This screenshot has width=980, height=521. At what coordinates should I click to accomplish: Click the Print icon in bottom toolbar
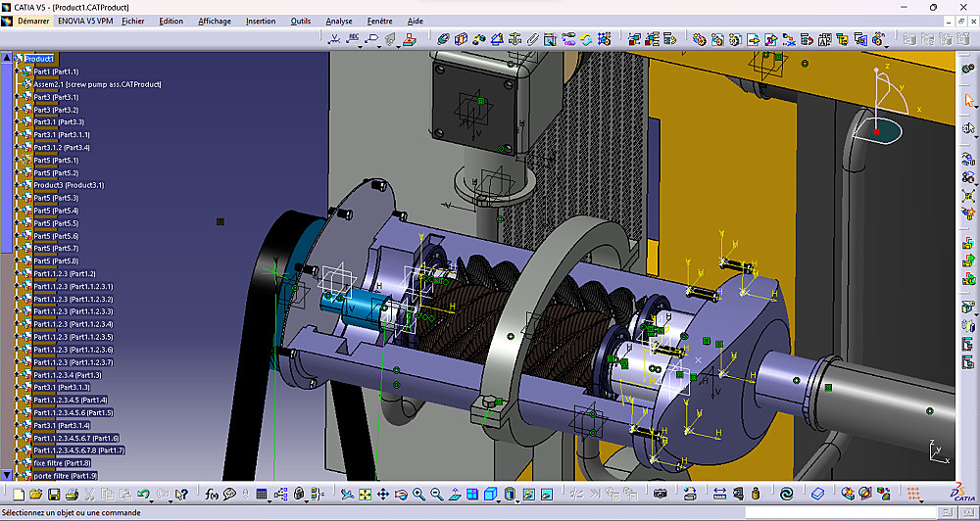pos(73,495)
